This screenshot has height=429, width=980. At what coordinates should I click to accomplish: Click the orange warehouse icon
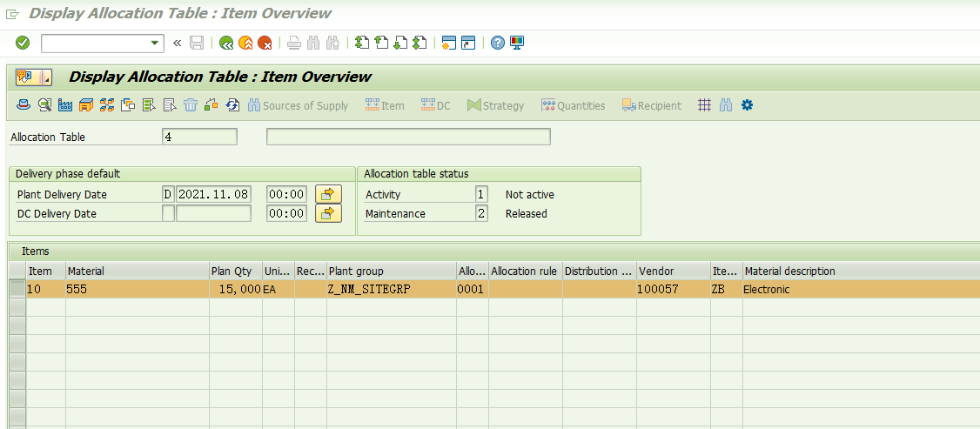86,105
